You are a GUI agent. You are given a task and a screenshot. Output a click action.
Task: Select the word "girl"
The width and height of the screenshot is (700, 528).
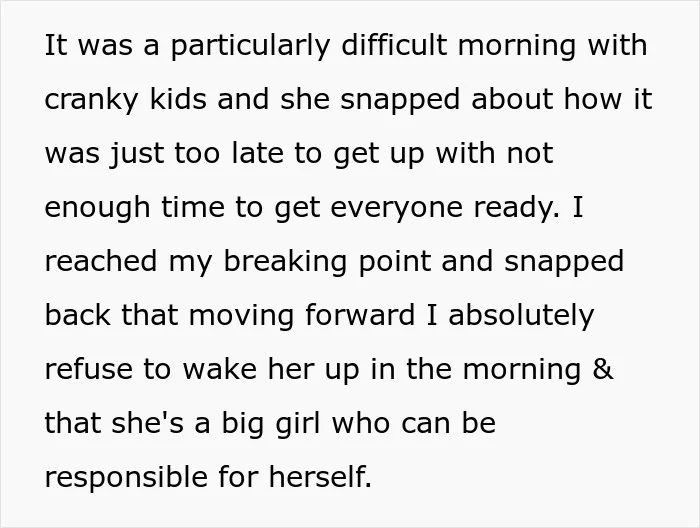pyautogui.click(x=298, y=424)
